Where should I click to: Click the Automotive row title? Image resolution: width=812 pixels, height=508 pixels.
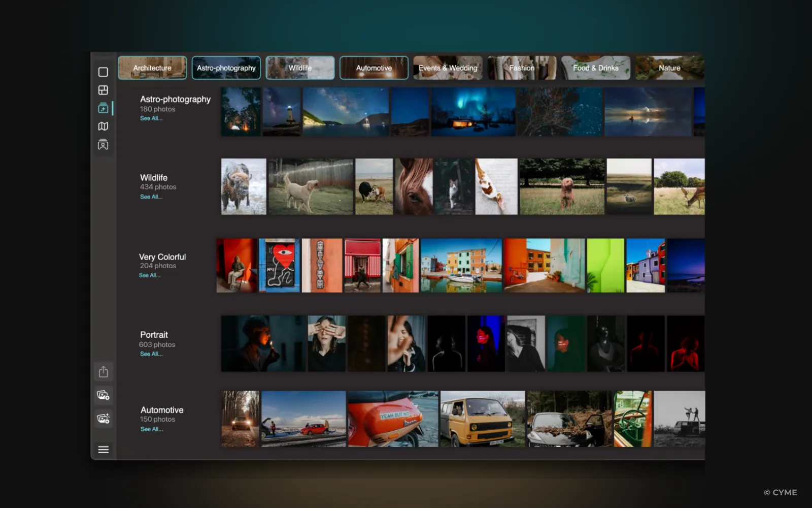click(x=162, y=410)
